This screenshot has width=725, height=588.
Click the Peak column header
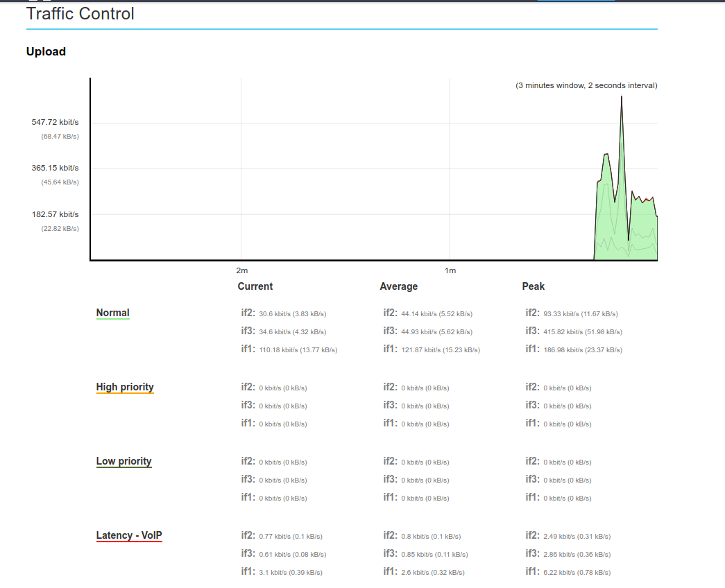(533, 286)
